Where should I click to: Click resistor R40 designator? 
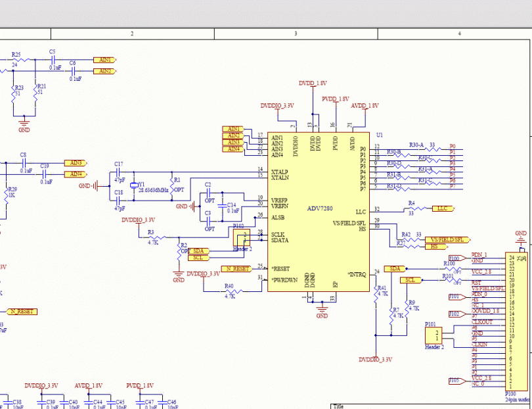pos(229,286)
